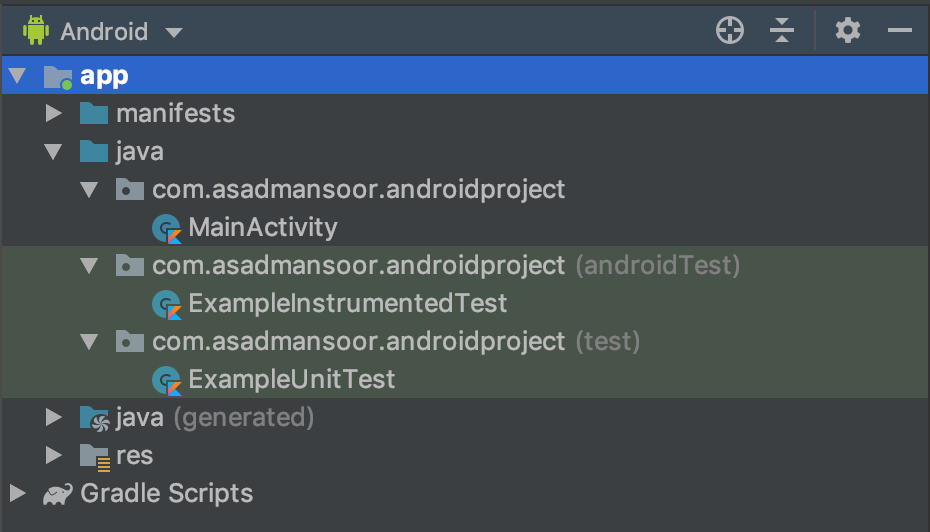Viewport: 930px width, 532px height.
Task: Select the MainActivity file
Action: (x=262, y=228)
